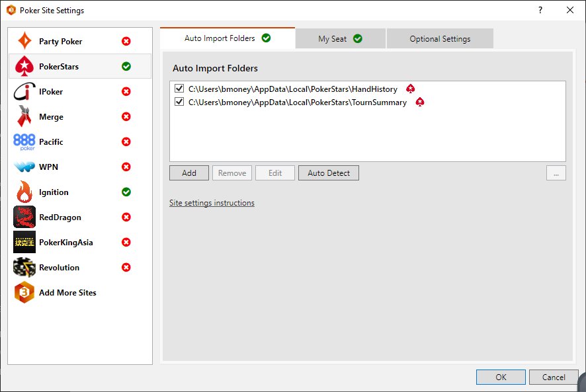Click the PokerStars red spade logo icon
Screen dimensions: 586x392
pyautogui.click(x=24, y=66)
